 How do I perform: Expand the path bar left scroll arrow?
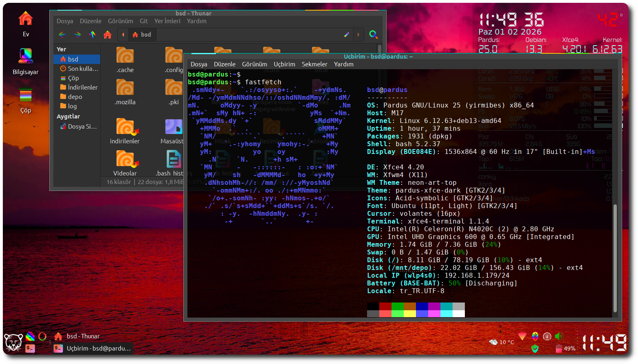coord(123,35)
